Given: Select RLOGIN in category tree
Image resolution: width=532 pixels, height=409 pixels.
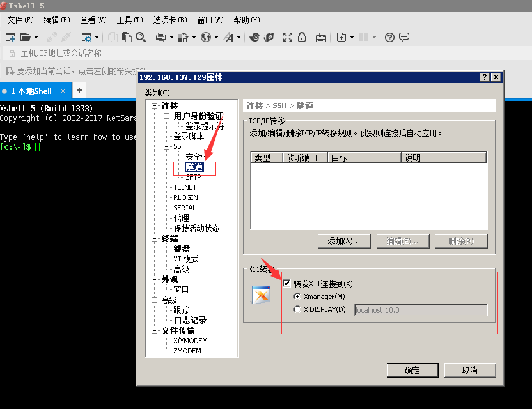Looking at the screenshot, I should click(x=185, y=197).
